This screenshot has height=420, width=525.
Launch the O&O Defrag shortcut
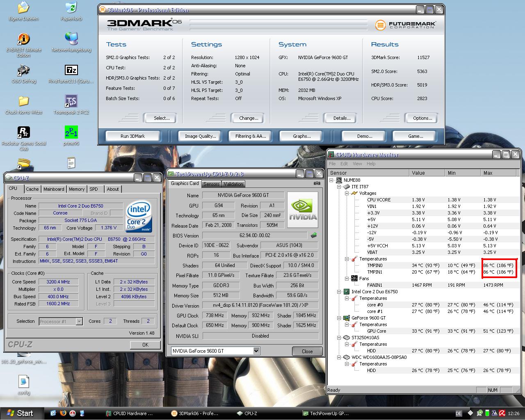pyautogui.click(x=23, y=73)
